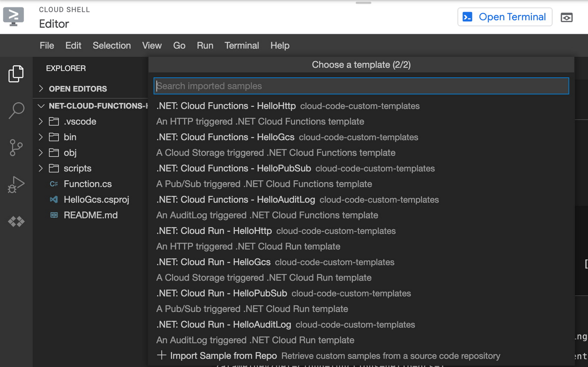The width and height of the screenshot is (588, 367).
Task: Select Cloud Run - HelloGcs template
Action: point(361,270)
